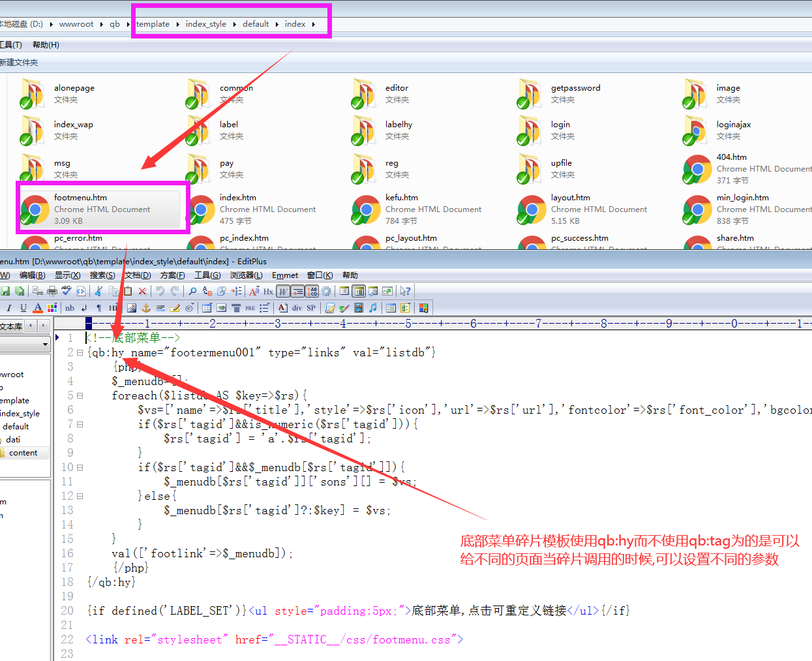Open the directory drive dropdown in side panel
This screenshot has height=661, width=812.
45,344
